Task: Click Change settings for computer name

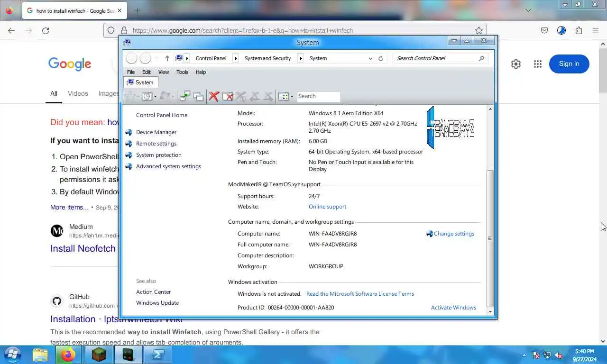Action: point(454,234)
